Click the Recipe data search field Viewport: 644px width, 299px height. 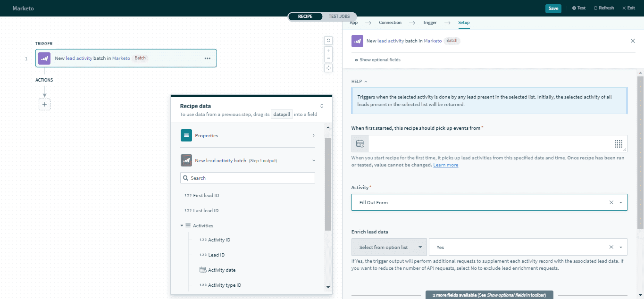coord(248,178)
